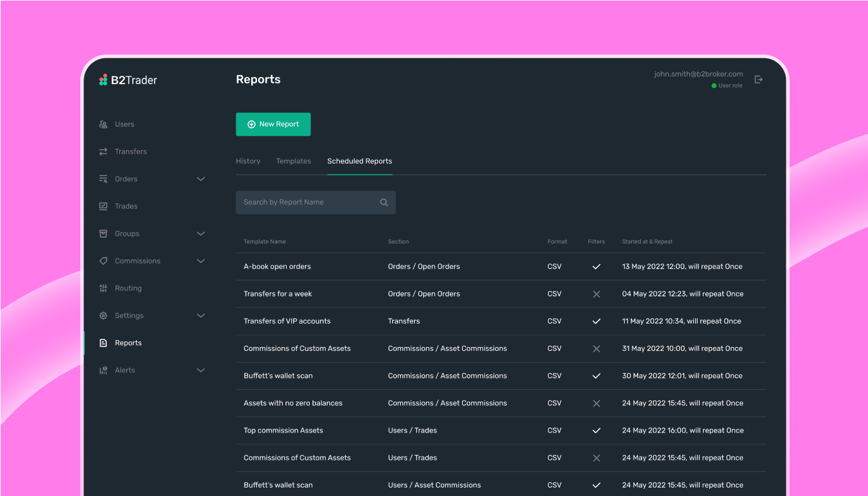Viewport: 868px width, 496px height.
Task: Click the logout icon beside user email
Action: (759, 80)
